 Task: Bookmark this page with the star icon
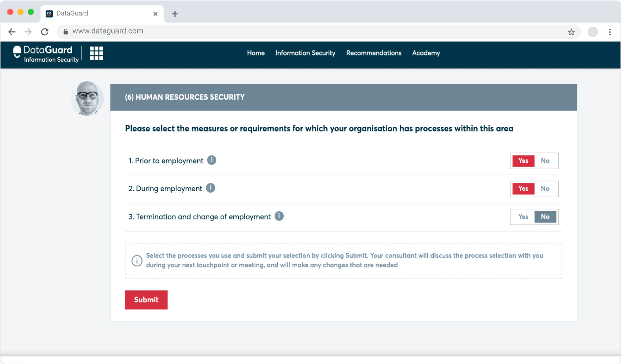(571, 32)
